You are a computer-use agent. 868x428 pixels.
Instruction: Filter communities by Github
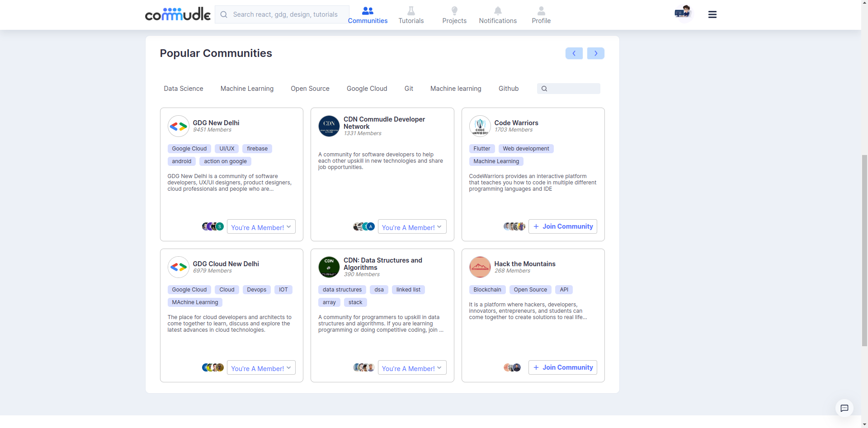click(509, 89)
